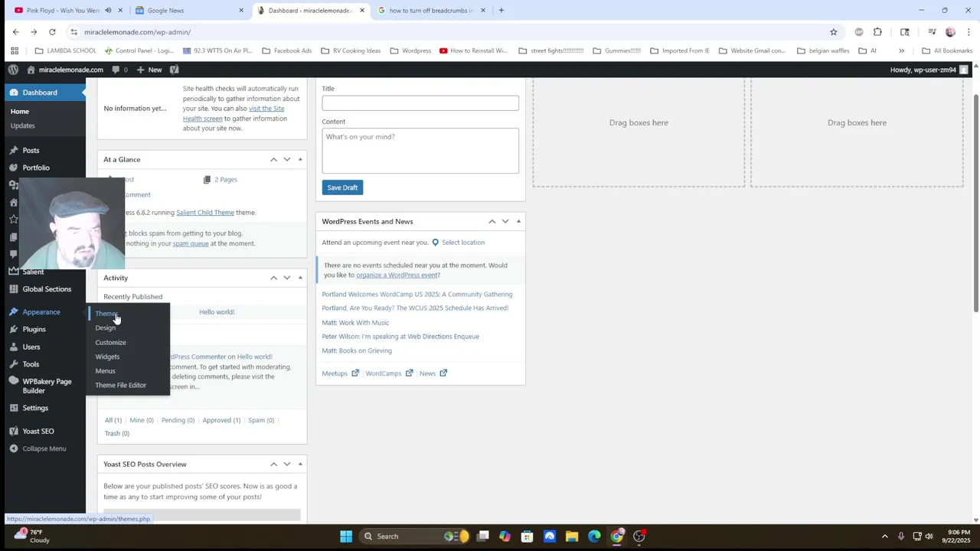Go back with browser back arrow
The image size is (980, 551).
(15, 32)
